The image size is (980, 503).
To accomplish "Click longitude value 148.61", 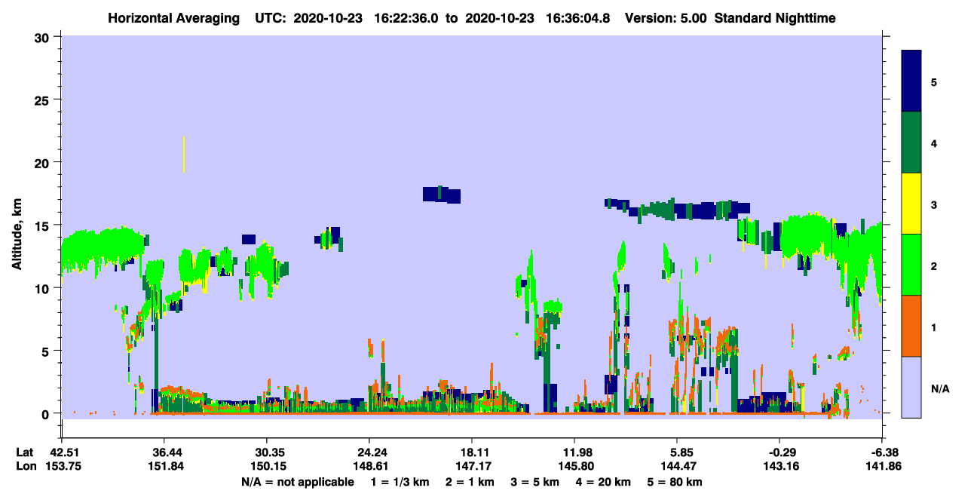I will click(x=369, y=466).
